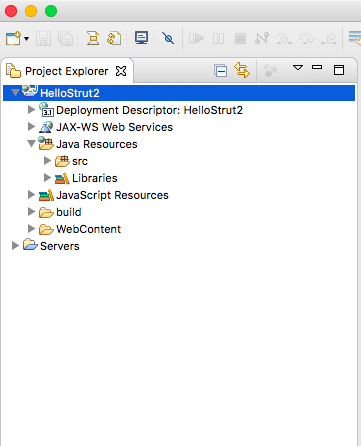The image size is (361, 446).
Task: Toggle Skip All Breakpoints icon
Action: pyautogui.click(x=168, y=38)
